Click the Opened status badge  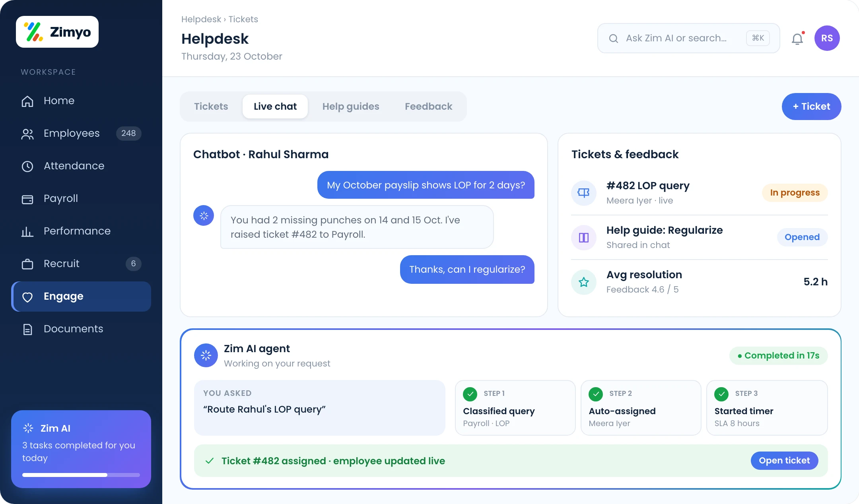pyautogui.click(x=802, y=237)
